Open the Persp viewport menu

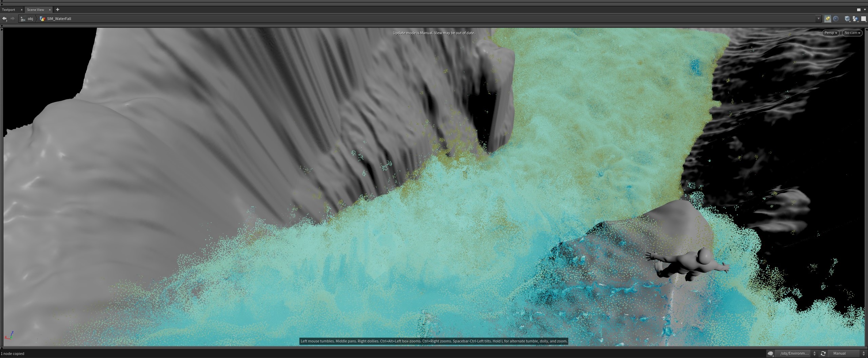[831, 33]
